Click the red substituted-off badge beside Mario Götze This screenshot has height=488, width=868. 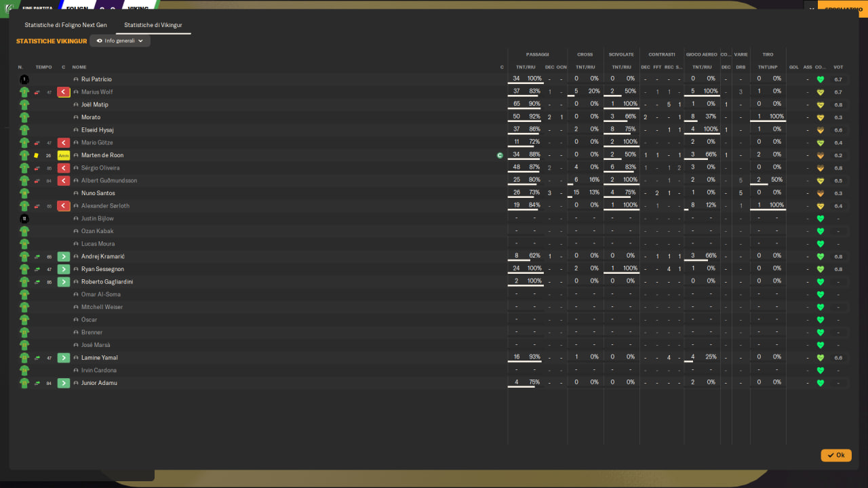click(x=64, y=143)
